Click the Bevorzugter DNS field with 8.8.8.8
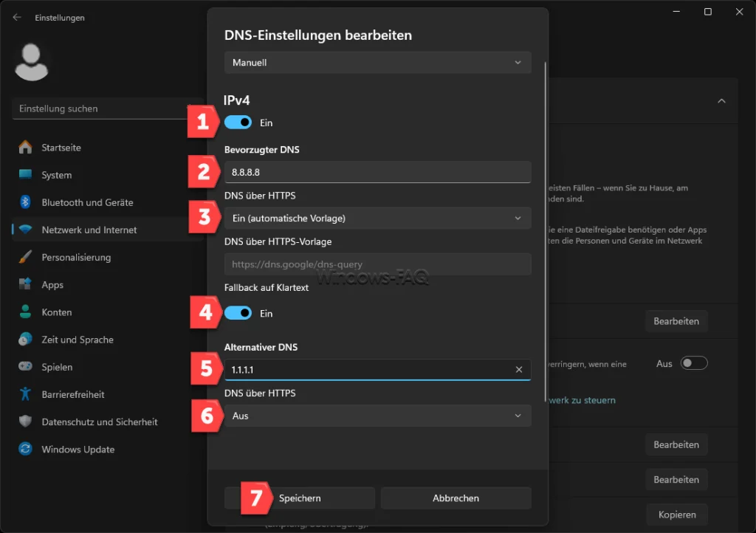Viewport: 756px width, 533px height. coord(377,172)
